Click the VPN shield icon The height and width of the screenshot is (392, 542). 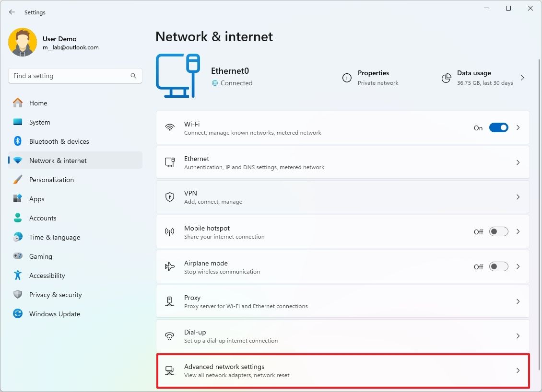tap(170, 197)
